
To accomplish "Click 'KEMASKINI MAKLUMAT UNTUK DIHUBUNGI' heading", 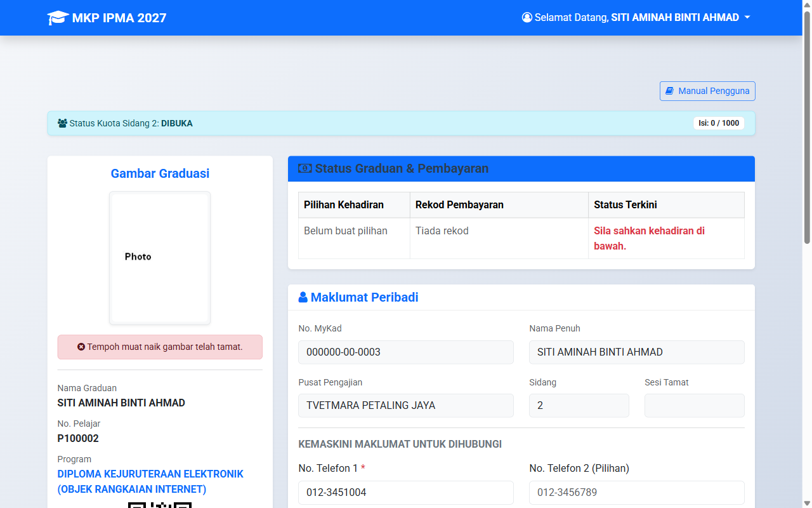I will pyautogui.click(x=400, y=444).
